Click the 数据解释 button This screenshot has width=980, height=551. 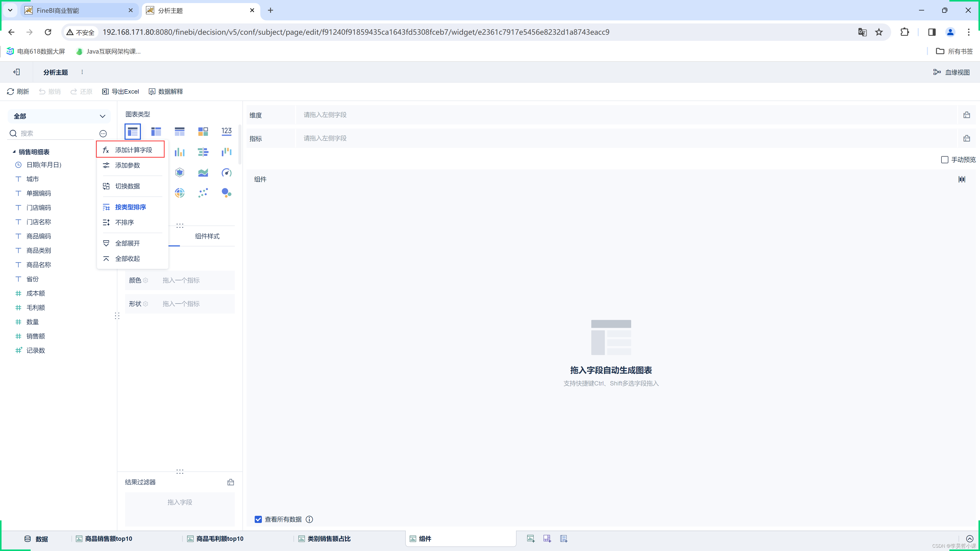[166, 92]
